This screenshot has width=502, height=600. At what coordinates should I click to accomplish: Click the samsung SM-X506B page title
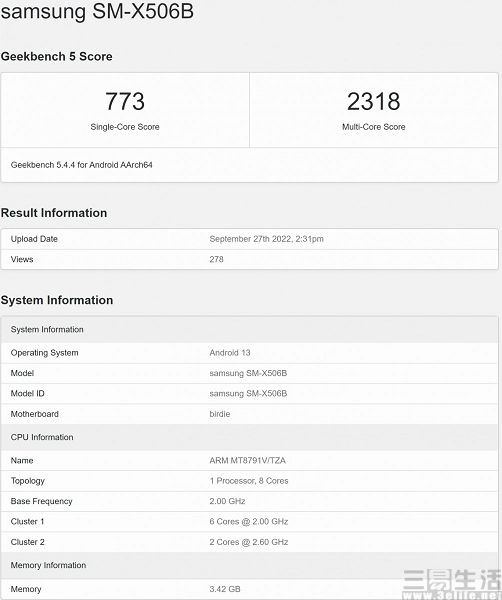97,11
